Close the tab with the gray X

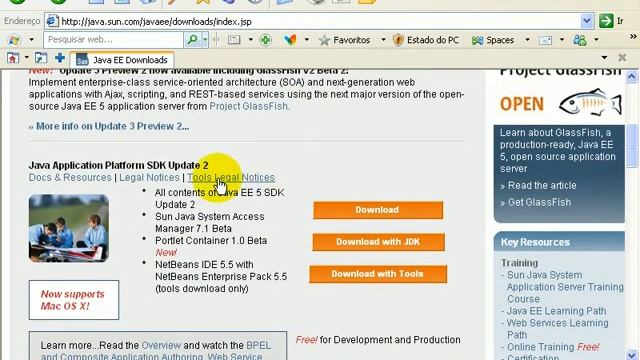click(622, 58)
